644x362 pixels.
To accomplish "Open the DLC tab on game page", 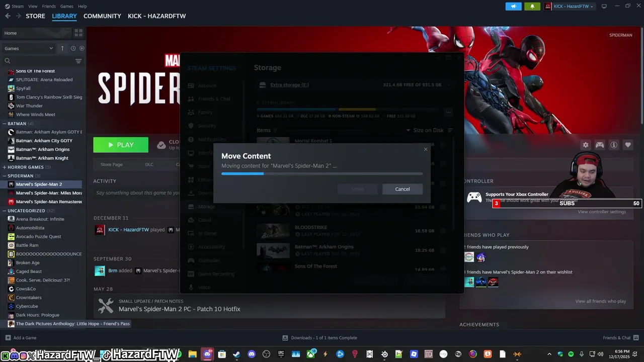I will [149, 164].
